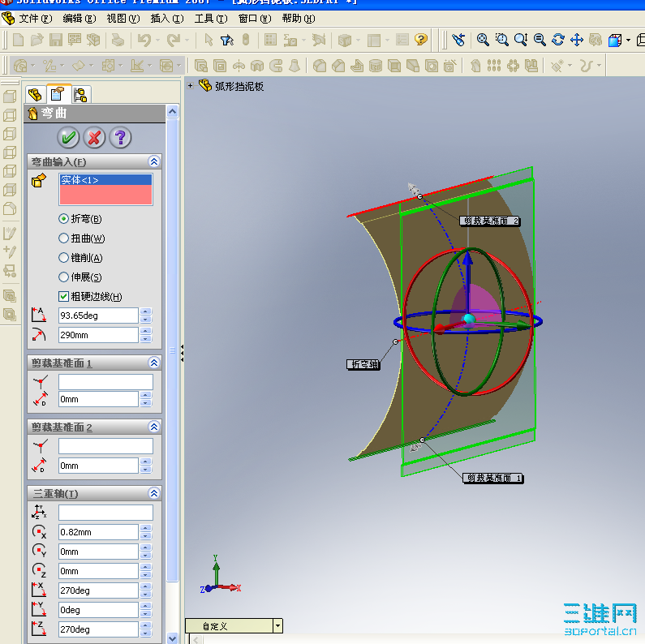Decrement the 290mm radius spinner down
The width and height of the screenshot is (645, 644).
click(145, 339)
